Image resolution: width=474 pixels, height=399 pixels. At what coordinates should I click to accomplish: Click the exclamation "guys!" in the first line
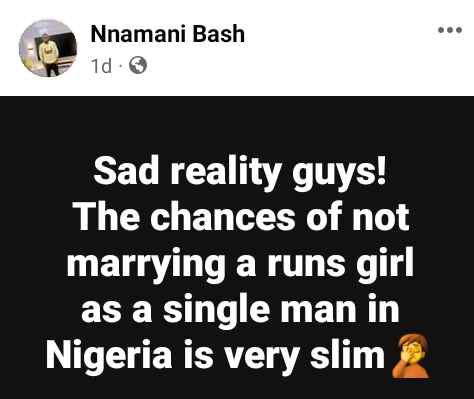coord(339,174)
